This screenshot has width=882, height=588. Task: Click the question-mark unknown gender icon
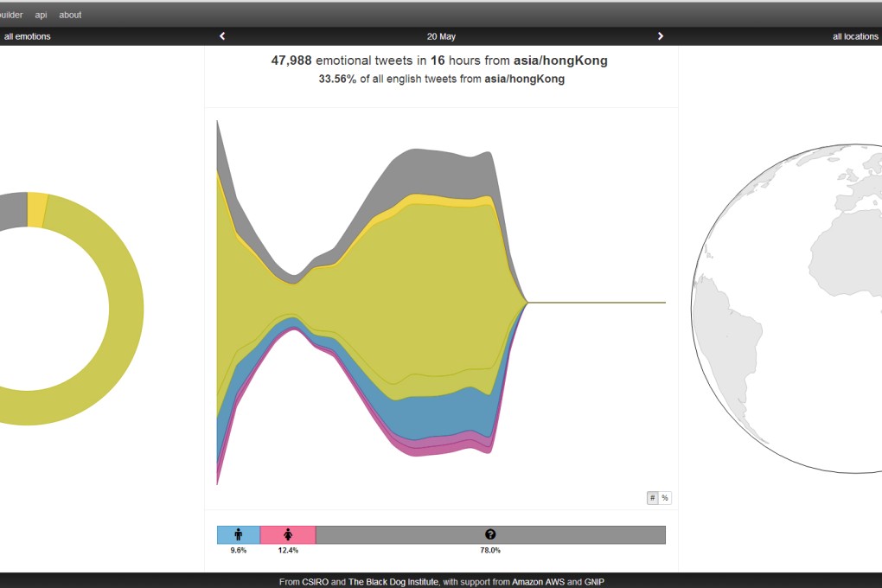coord(490,534)
